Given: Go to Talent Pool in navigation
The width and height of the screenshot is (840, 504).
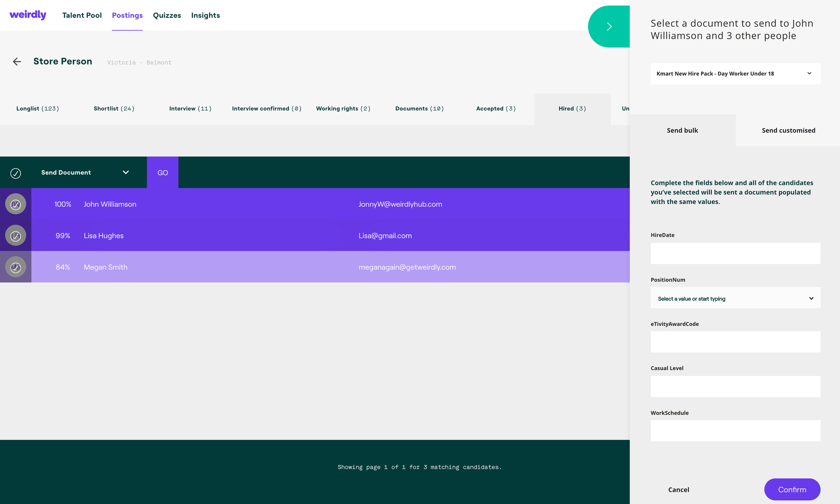Looking at the screenshot, I should tap(82, 15).
